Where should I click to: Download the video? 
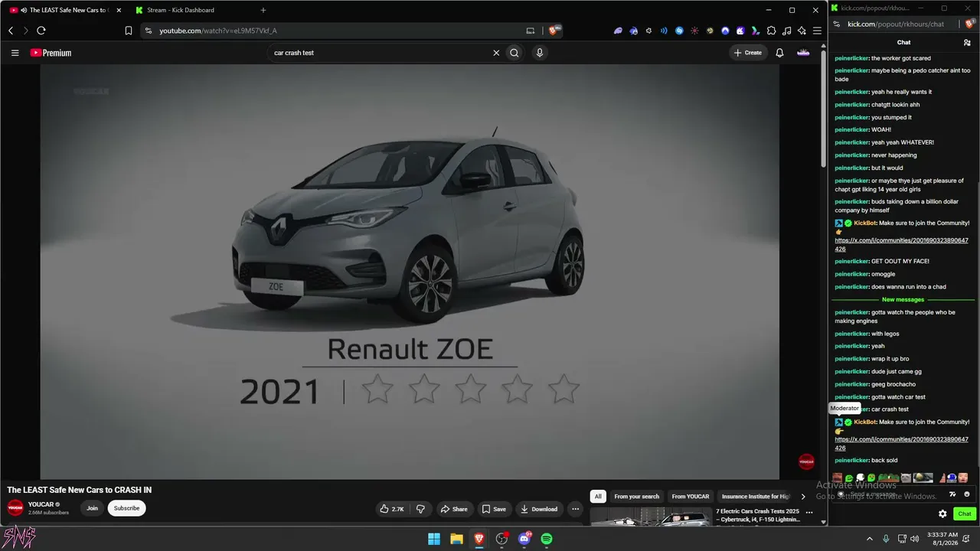539,509
